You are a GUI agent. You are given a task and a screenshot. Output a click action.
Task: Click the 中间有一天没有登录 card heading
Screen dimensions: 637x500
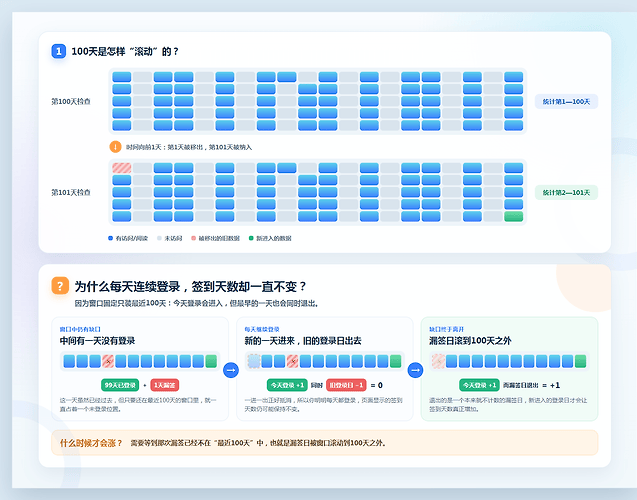(x=98, y=340)
